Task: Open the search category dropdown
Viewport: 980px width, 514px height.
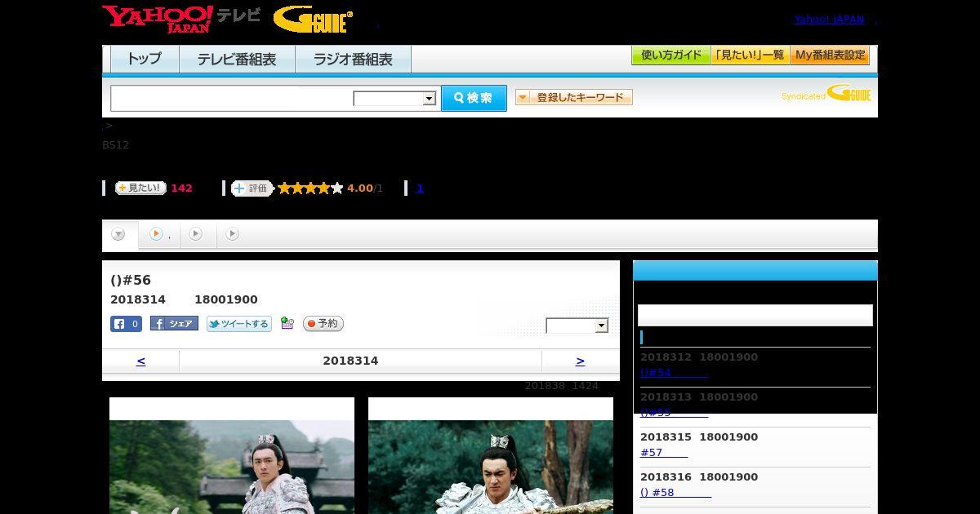Action: [x=395, y=99]
